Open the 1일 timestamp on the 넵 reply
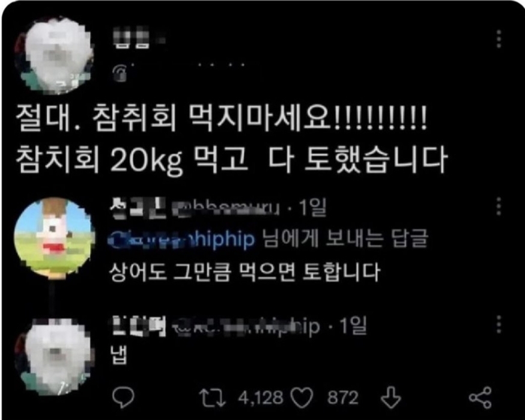 (x=353, y=326)
